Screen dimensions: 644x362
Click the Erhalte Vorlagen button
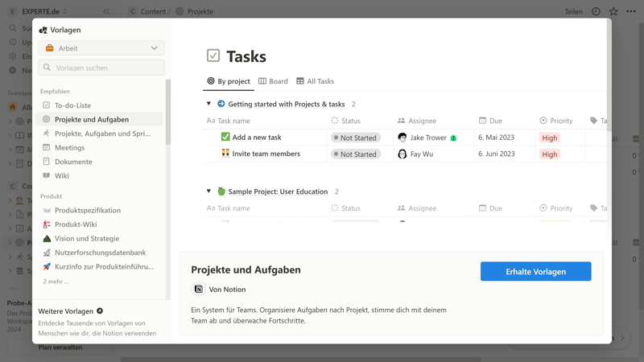[535, 272]
